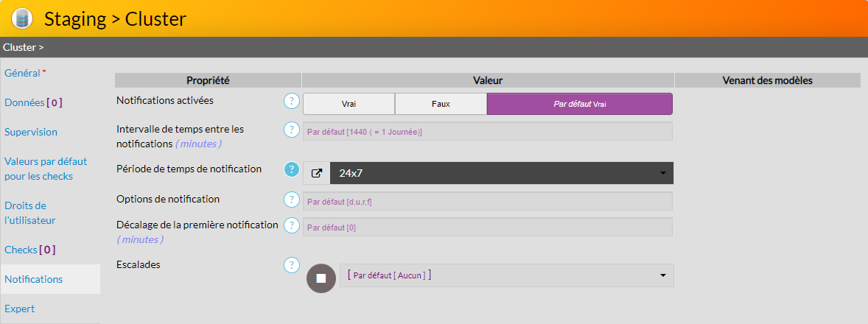Image resolution: width=868 pixels, height=324 pixels.
Task: Switch to the Général tab
Action: [x=23, y=74]
